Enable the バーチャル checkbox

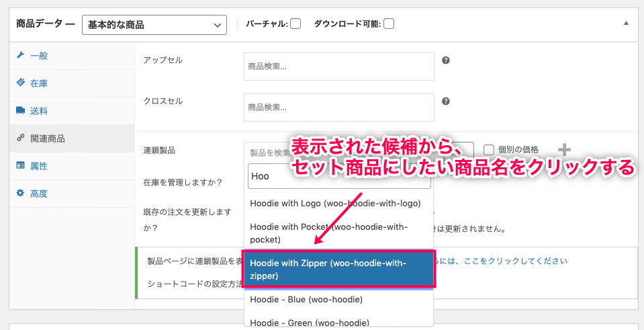pos(295,24)
